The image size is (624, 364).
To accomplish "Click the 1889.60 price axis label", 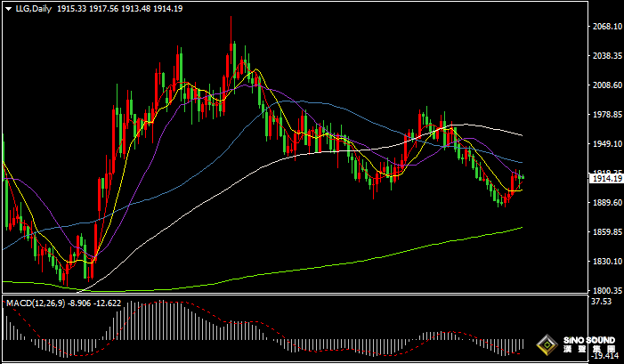I will click(605, 203).
